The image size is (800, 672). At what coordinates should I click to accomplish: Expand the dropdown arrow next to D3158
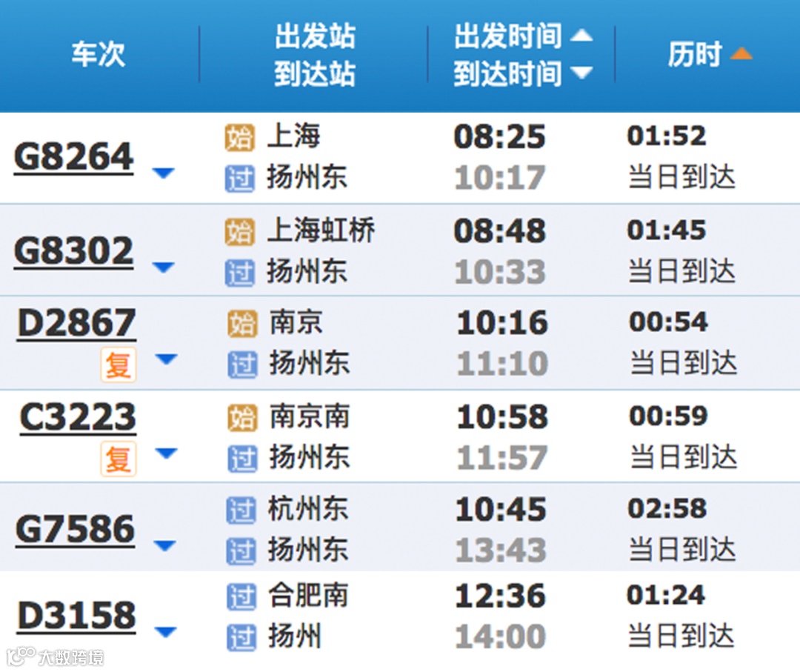164,633
